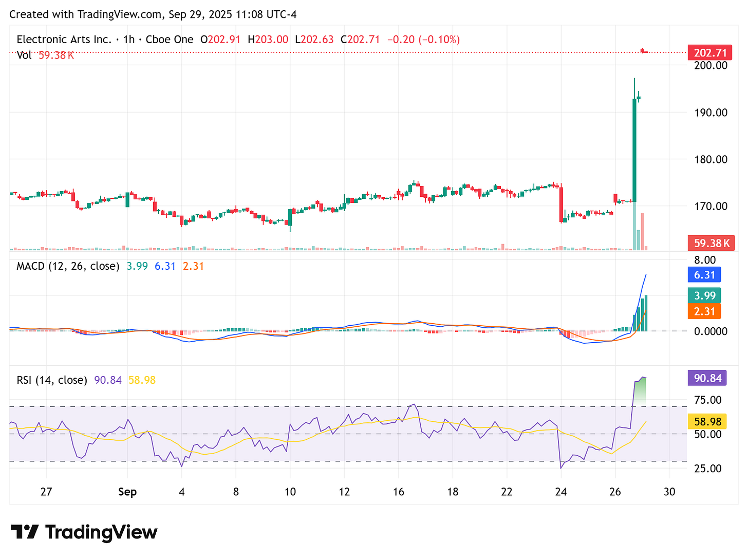The height and width of the screenshot is (560, 748).
Task: Select the yellow 58.98 RSI MA badge
Action: tap(707, 421)
